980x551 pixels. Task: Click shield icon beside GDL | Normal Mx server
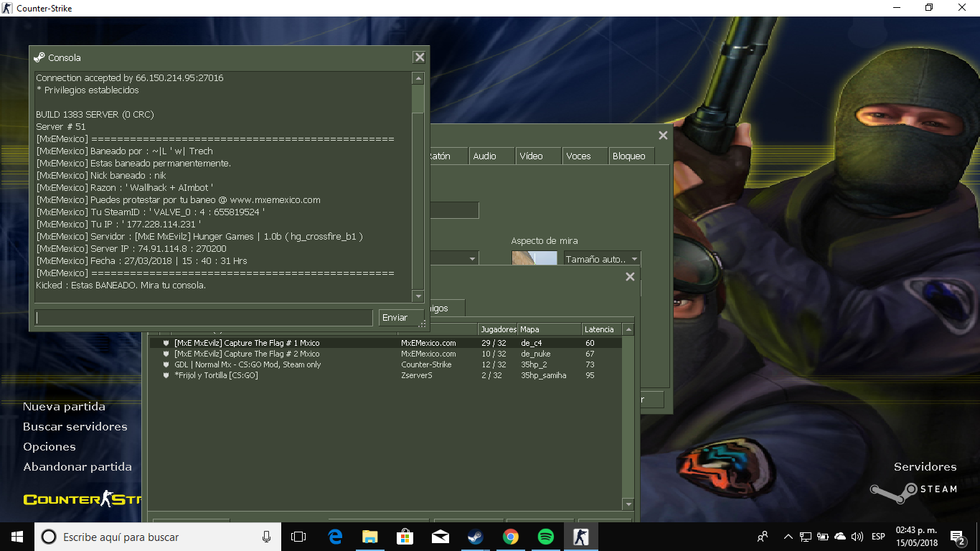coord(166,364)
